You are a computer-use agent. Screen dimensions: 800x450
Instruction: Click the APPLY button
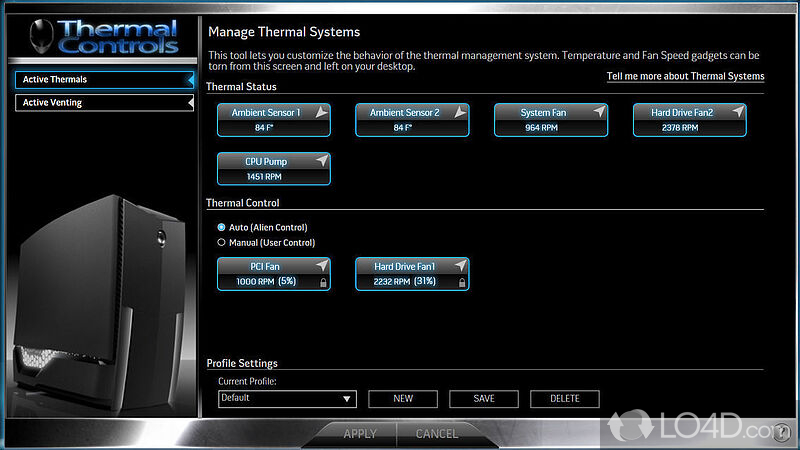click(x=359, y=434)
